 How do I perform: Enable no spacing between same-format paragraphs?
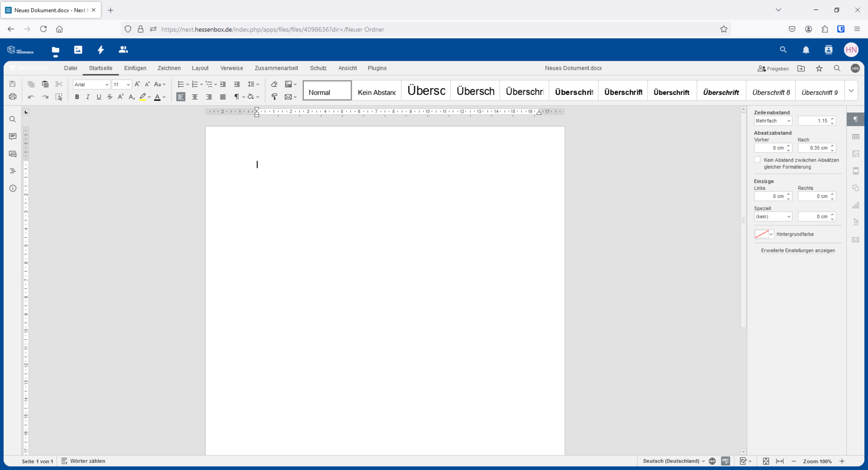[x=757, y=160]
